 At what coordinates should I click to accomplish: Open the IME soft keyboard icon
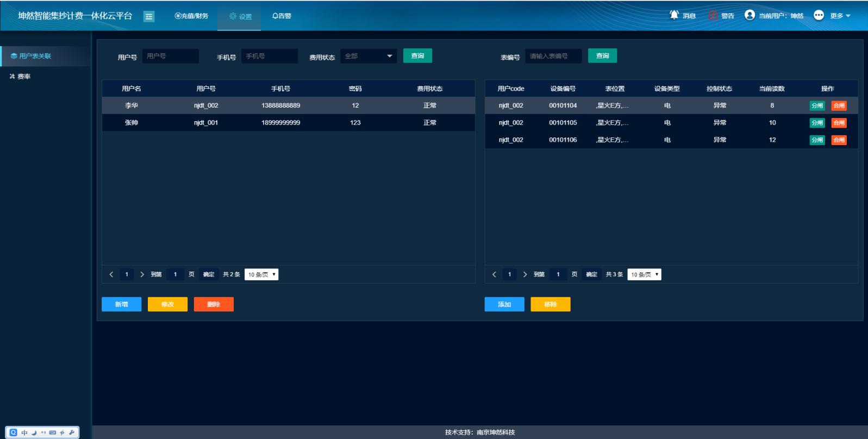53,432
